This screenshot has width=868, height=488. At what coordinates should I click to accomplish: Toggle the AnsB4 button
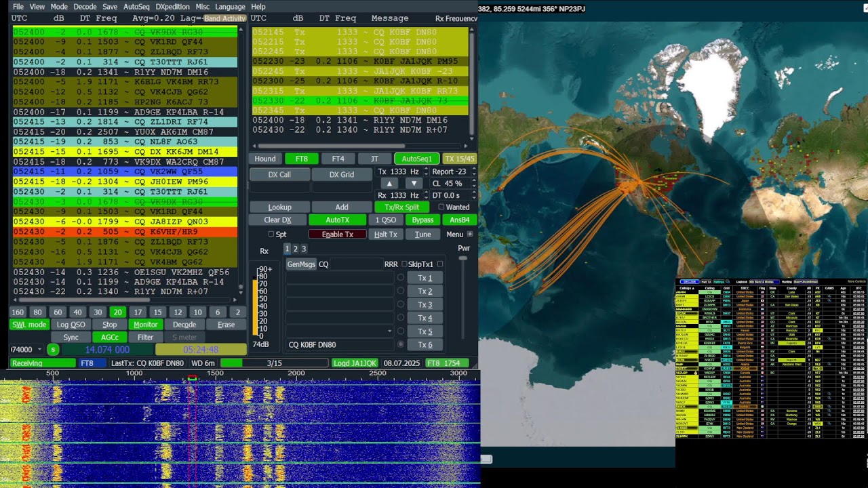click(460, 220)
